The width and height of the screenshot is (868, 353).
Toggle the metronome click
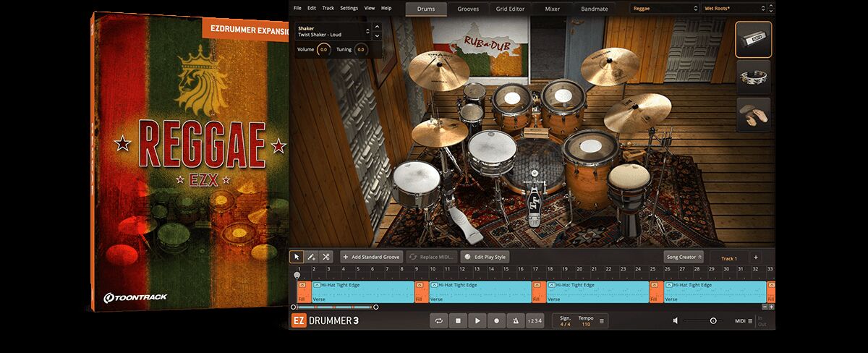pos(515,320)
